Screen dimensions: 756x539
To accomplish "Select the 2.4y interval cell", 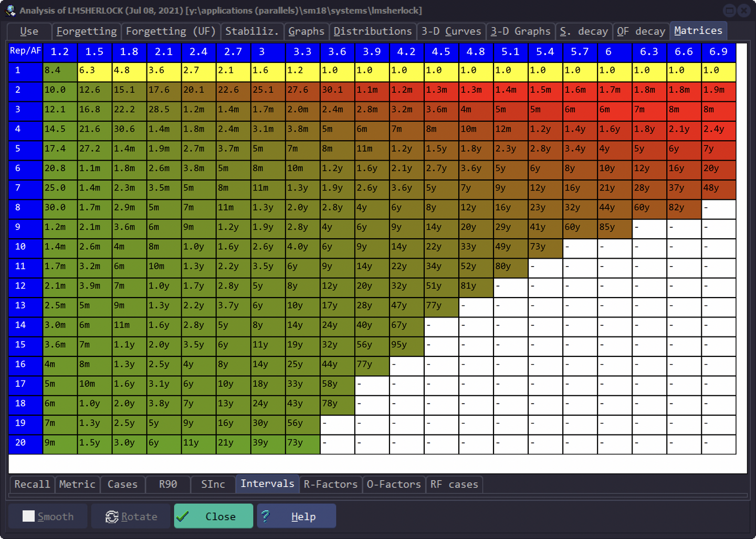I will pyautogui.click(x=718, y=131).
